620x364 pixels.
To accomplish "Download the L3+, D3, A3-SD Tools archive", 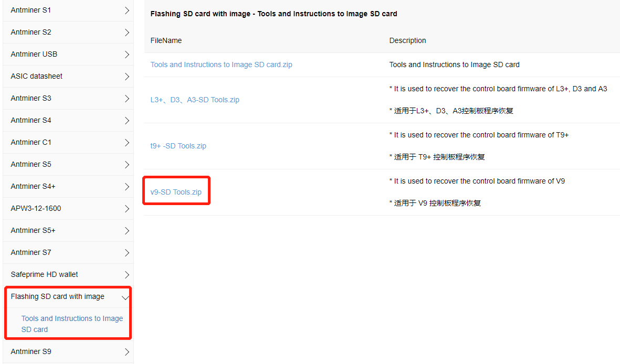I will [195, 100].
